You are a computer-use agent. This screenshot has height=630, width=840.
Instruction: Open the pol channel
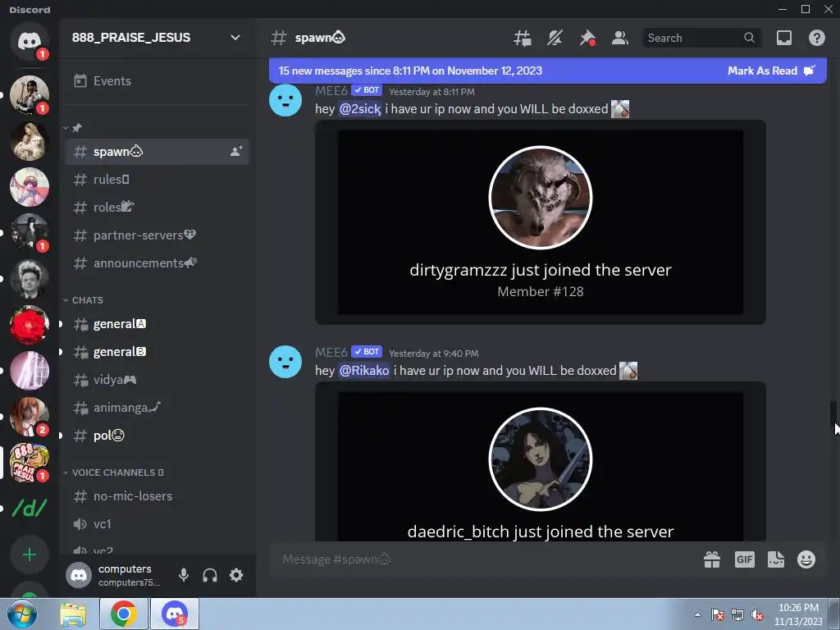(157, 436)
